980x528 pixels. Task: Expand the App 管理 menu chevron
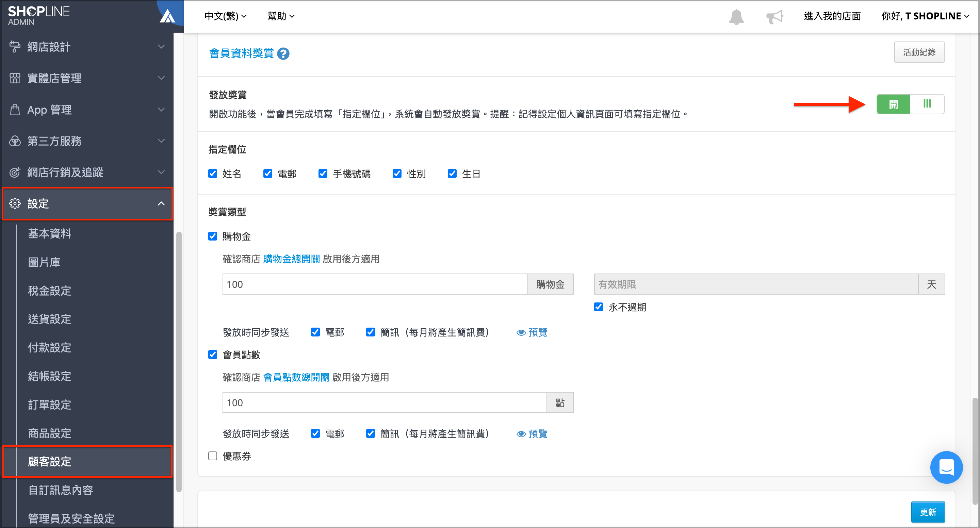[161, 110]
